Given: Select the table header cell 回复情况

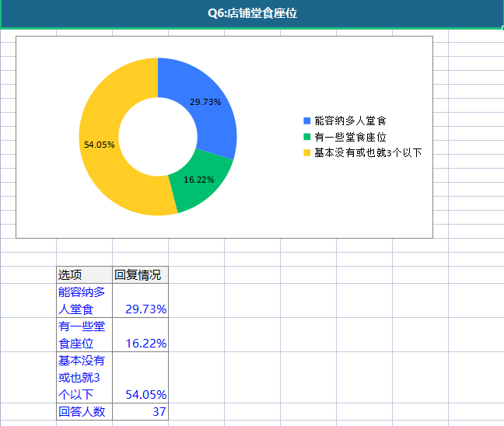Looking at the screenshot, I should tap(140, 275).
